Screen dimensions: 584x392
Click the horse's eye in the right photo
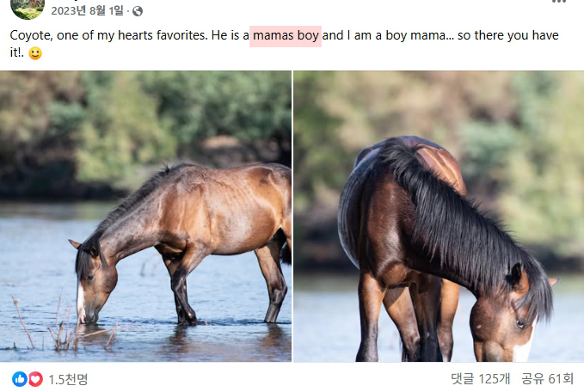(x=520, y=324)
